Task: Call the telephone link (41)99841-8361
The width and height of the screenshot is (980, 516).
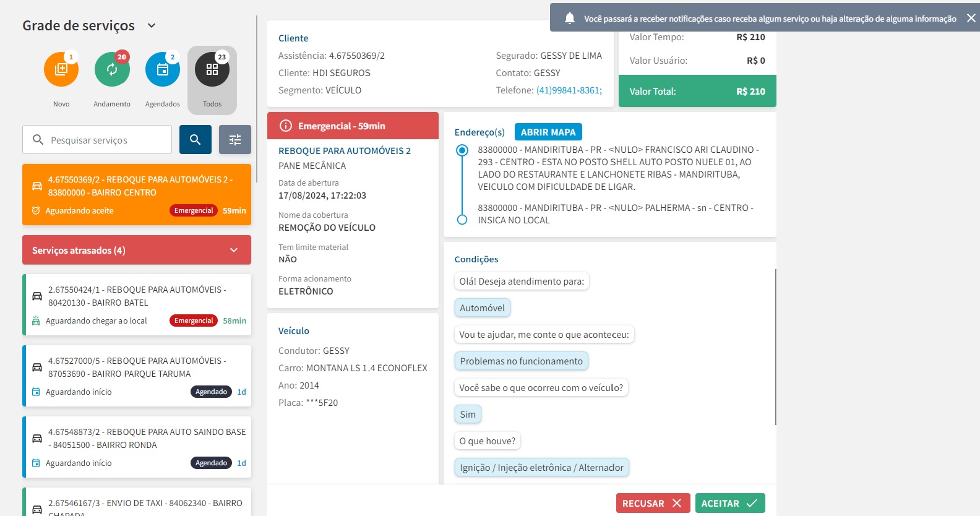Action: 569,90
